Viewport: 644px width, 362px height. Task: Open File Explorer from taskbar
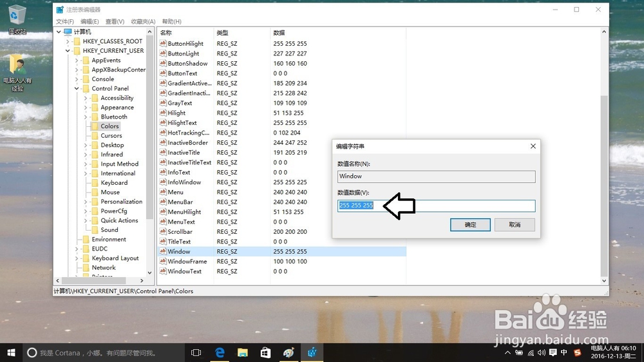click(243, 352)
